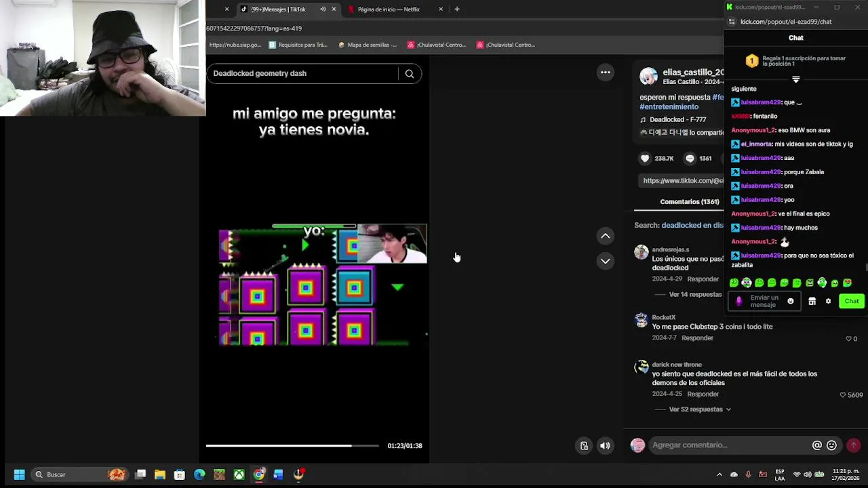Open Xbox app from taskbar
Image resolution: width=868 pixels, height=488 pixels.
coord(239,474)
